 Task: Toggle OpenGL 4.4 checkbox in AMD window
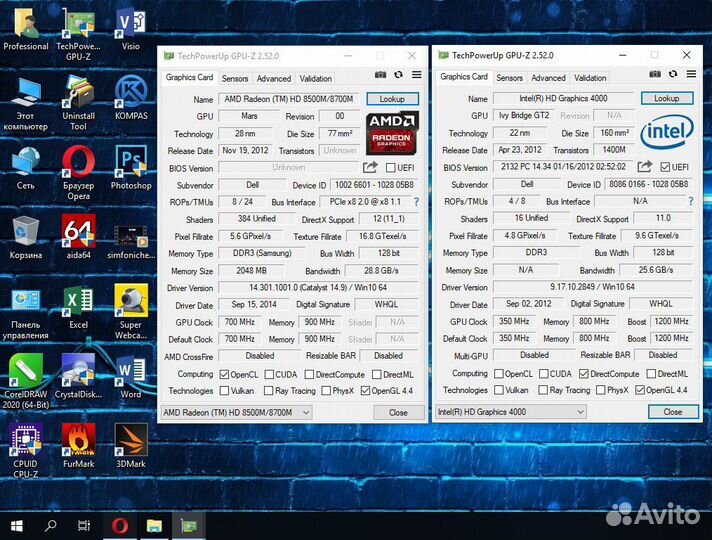pos(365,391)
